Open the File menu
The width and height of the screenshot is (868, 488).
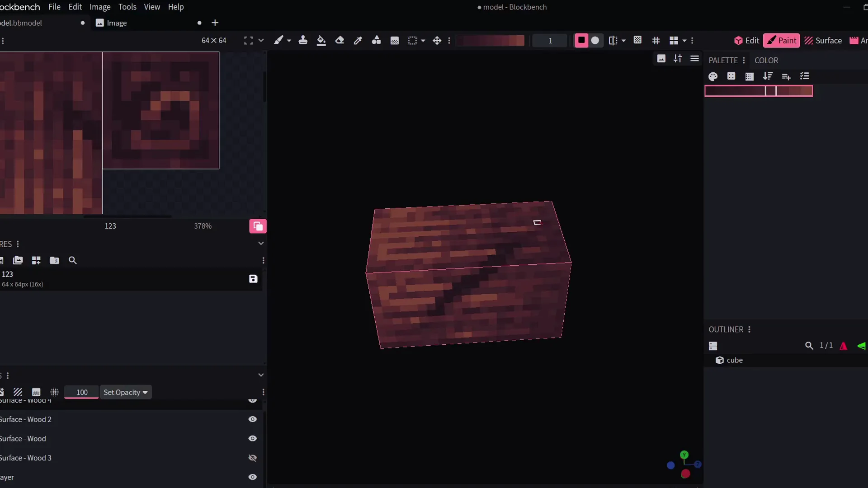(54, 7)
